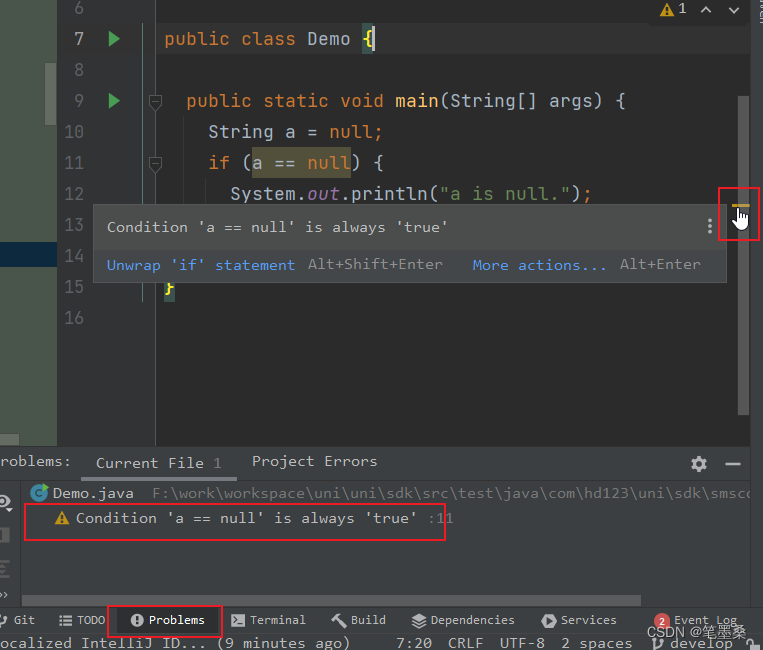Collapse the main method fold marker
763x650 pixels.
(155, 102)
